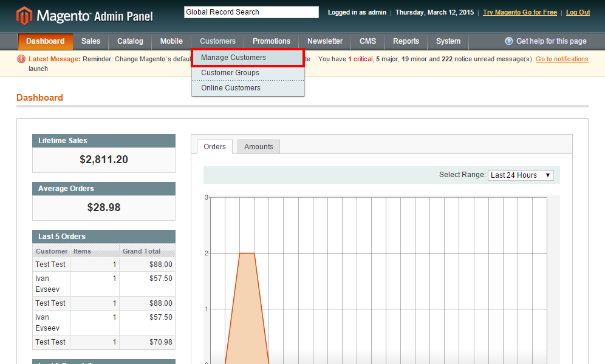Click the Log Out link
The width and height of the screenshot is (605, 364).
[x=578, y=12]
